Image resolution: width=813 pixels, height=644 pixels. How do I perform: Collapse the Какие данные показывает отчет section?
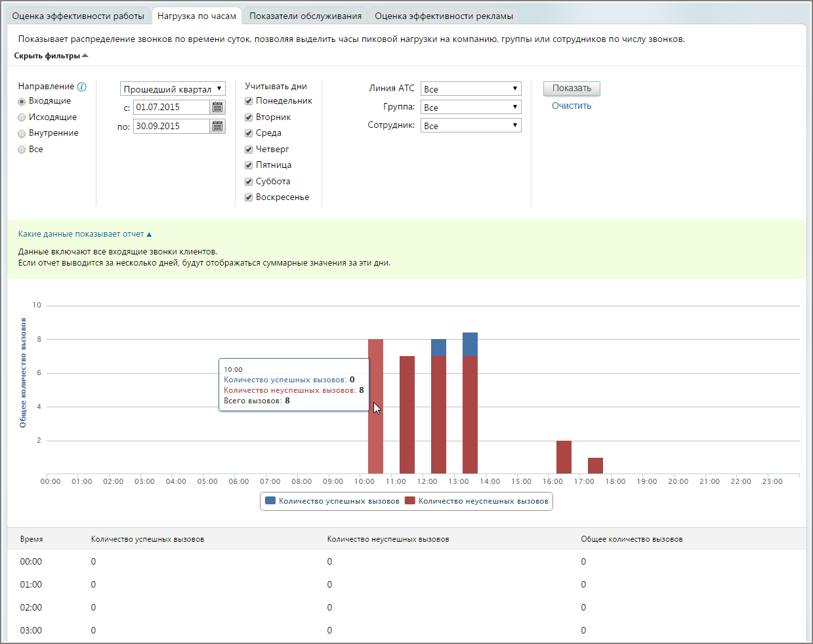tap(85, 234)
